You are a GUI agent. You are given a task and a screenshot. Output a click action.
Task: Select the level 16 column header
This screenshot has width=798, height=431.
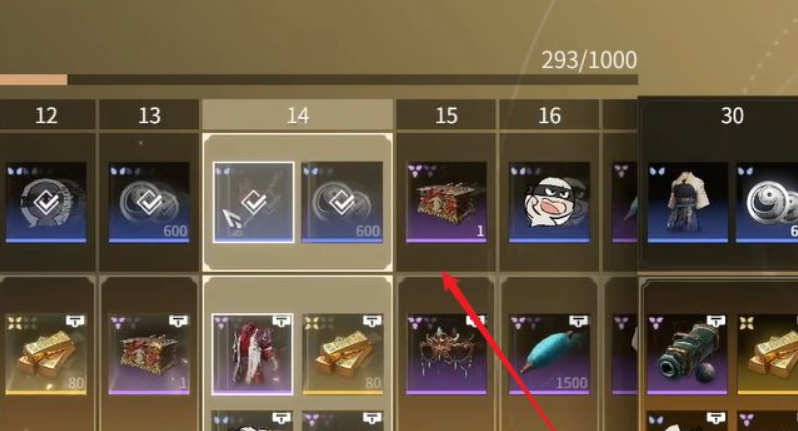click(x=549, y=115)
